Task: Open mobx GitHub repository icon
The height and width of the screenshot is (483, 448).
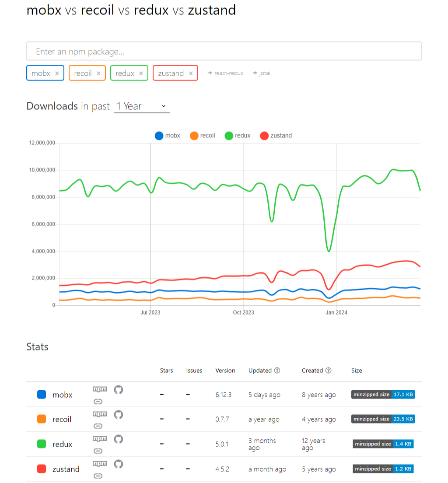Action: pyautogui.click(x=118, y=390)
